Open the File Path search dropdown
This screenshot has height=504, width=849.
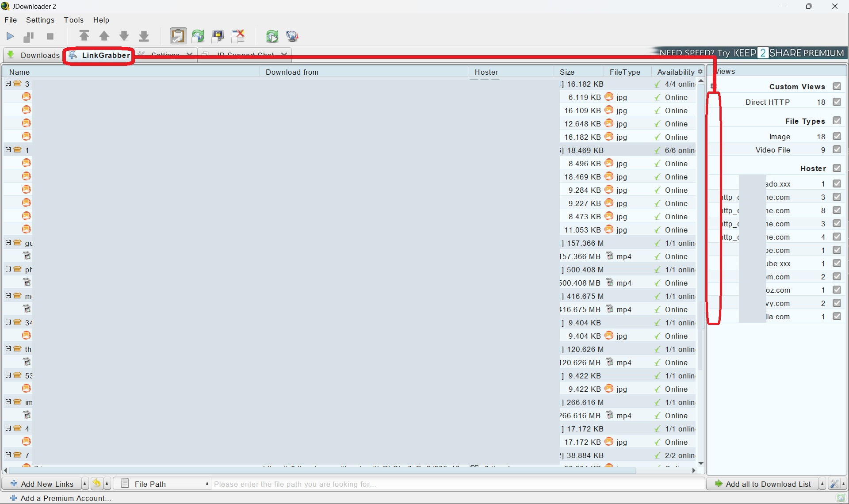click(207, 484)
